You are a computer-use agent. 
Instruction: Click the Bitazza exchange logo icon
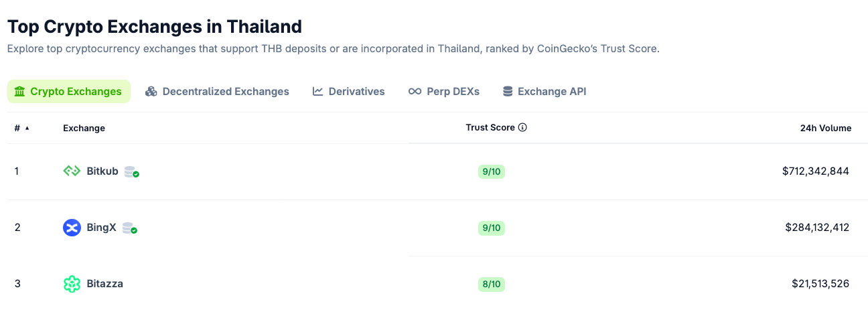pyautogui.click(x=72, y=284)
